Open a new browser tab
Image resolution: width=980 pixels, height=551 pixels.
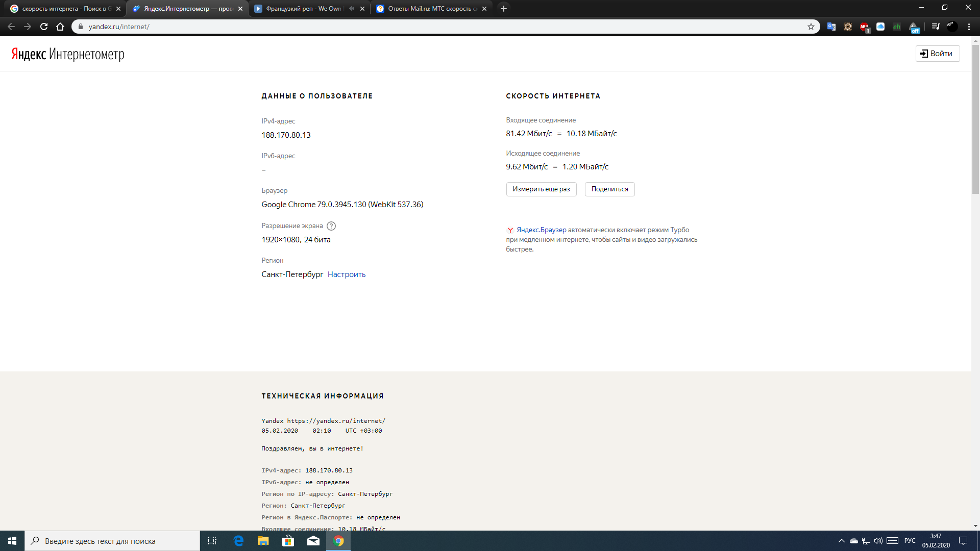pos(504,9)
